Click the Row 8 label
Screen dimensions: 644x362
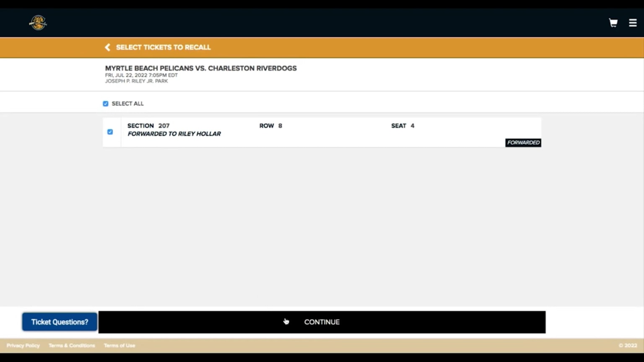pos(270,126)
